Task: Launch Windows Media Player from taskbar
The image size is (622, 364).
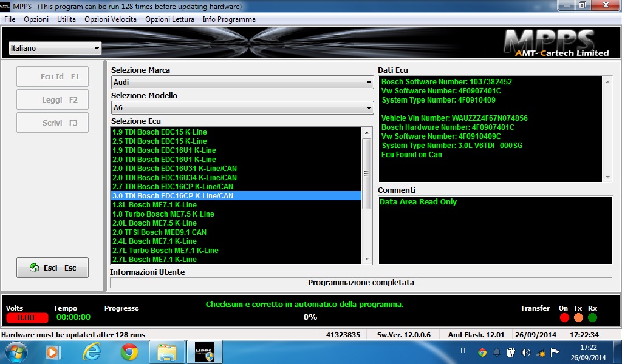Action: click(x=53, y=352)
